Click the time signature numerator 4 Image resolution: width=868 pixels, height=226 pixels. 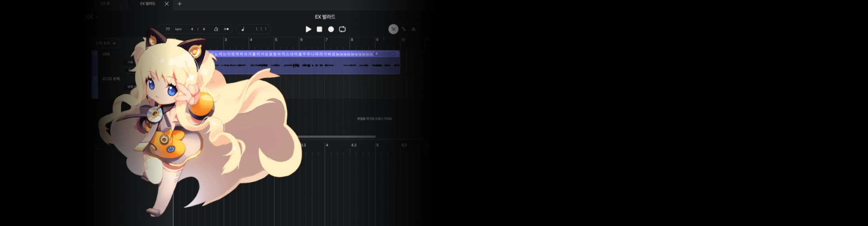point(192,29)
